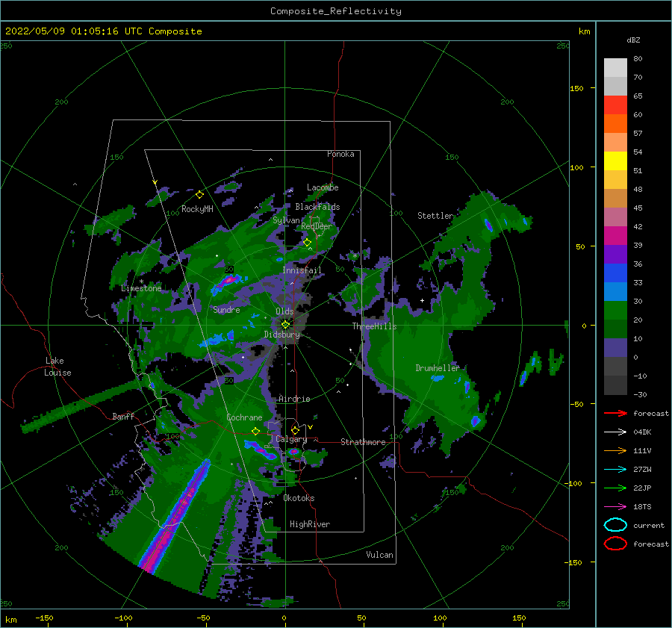
Task: Select the Drumheller label
Action: coord(438,368)
